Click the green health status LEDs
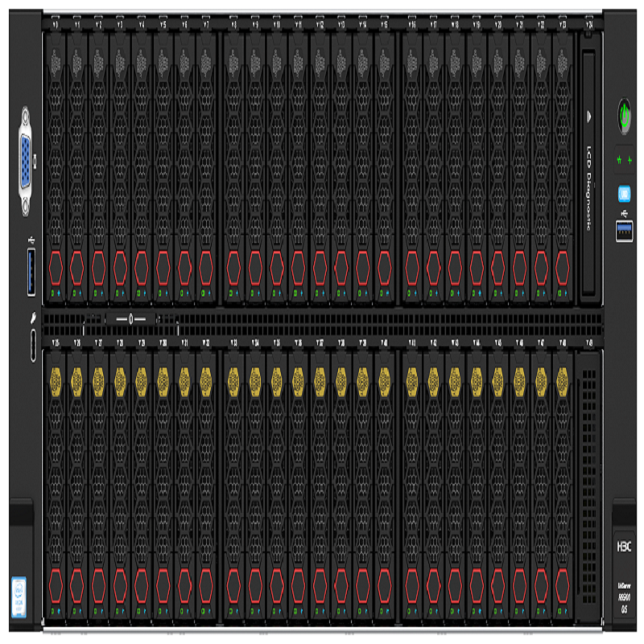Viewport: 644px width, 644px height. coord(624,160)
